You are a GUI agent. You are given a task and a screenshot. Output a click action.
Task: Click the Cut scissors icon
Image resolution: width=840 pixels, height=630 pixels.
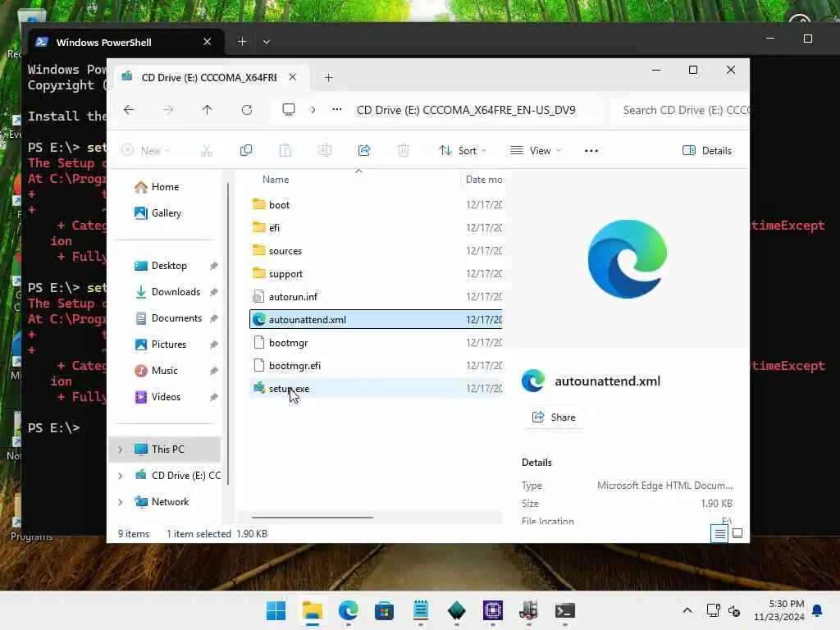[207, 151]
